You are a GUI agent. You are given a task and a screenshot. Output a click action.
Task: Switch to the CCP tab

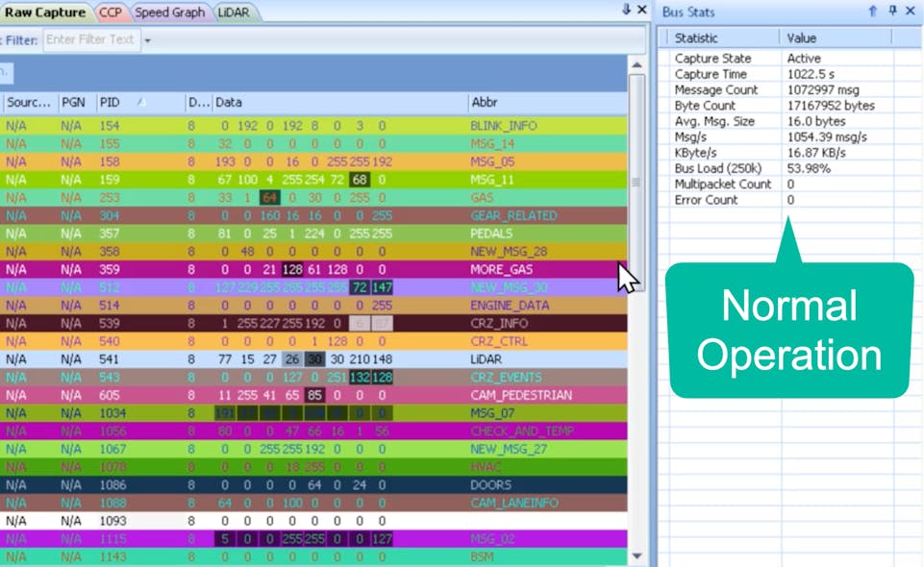point(111,12)
